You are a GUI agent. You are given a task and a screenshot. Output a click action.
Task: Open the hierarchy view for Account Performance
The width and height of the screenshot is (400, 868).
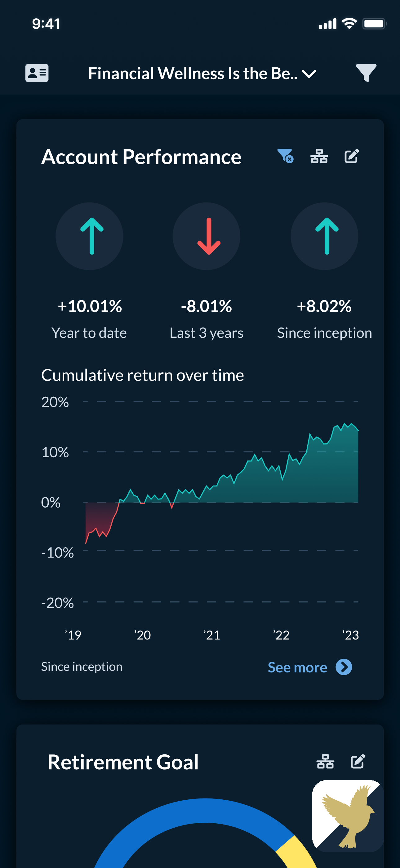319,156
